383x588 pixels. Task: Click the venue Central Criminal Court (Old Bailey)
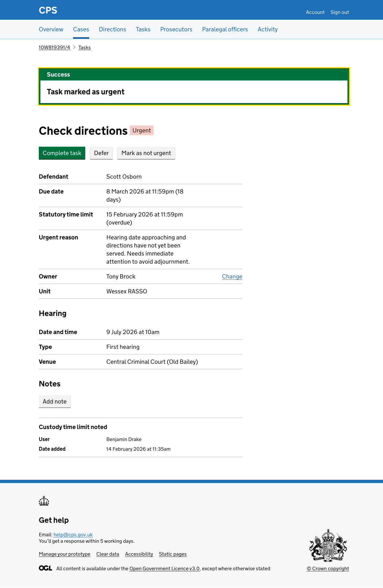[152, 362]
